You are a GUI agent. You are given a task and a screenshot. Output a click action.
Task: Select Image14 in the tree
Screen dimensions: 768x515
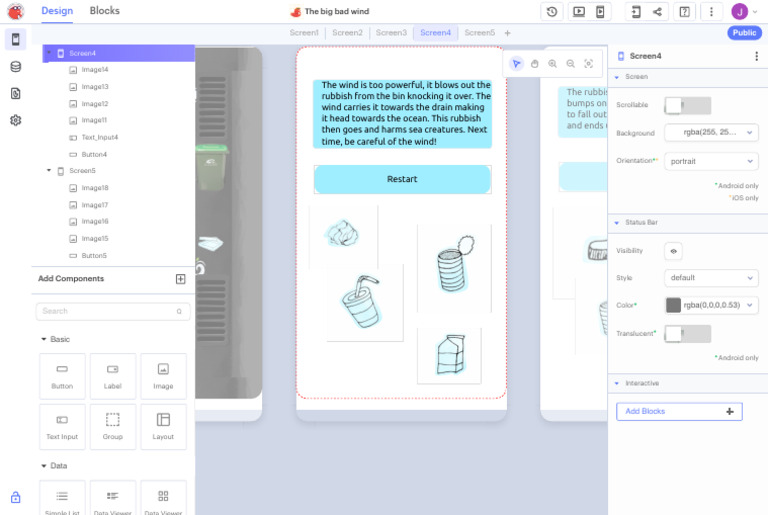click(95, 70)
